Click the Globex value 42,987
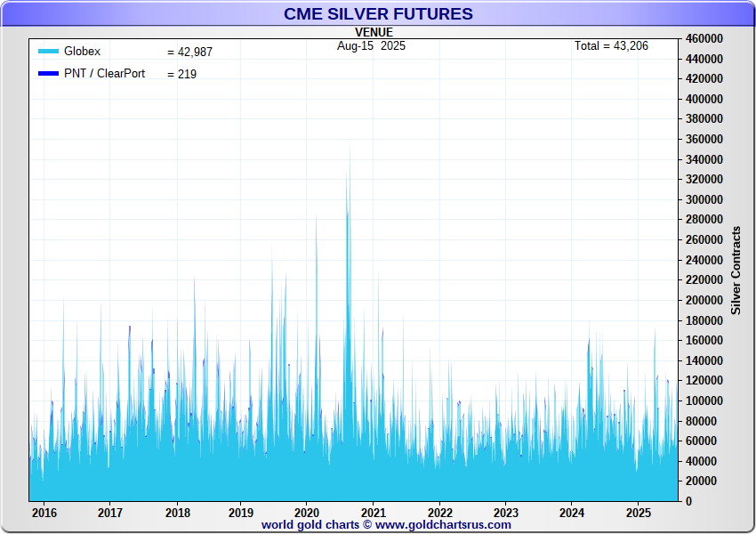This screenshot has height=534, width=756. (x=189, y=53)
